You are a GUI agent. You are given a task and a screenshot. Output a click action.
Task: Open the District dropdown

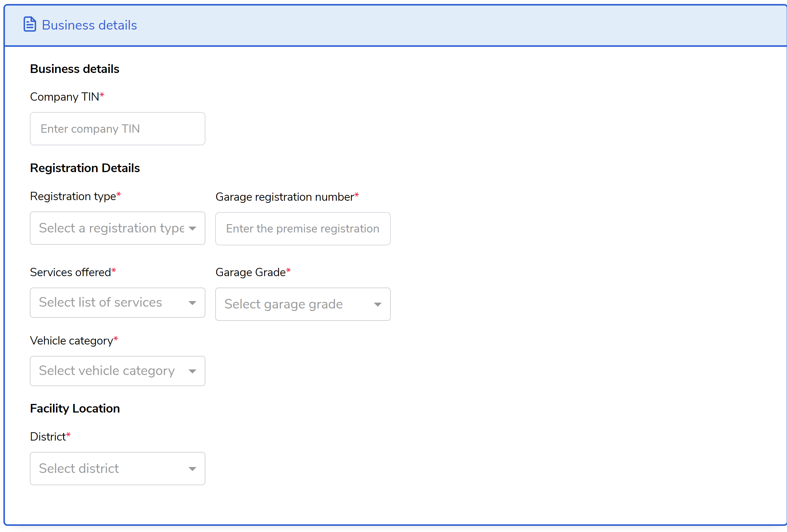(x=112, y=468)
